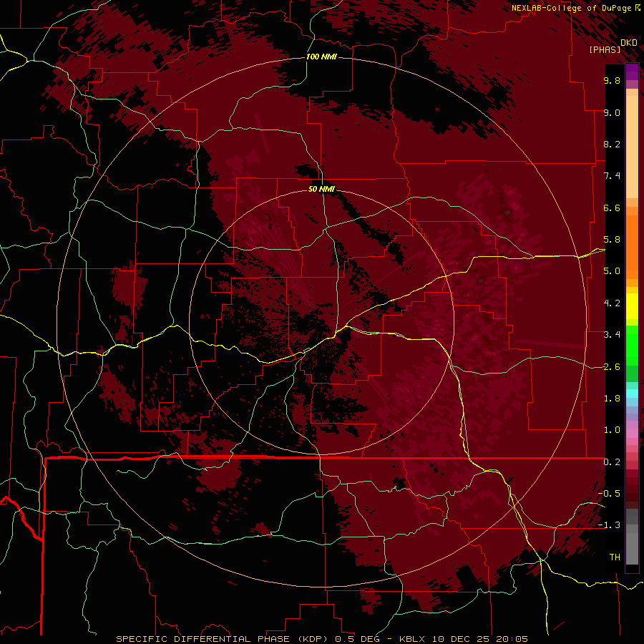Pick the orange segment of the colorbar
The height and width of the screenshot is (644, 644).
pos(632,246)
